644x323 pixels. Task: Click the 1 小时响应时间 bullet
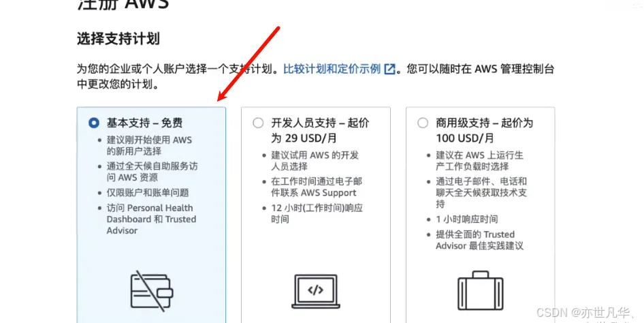click(x=466, y=219)
